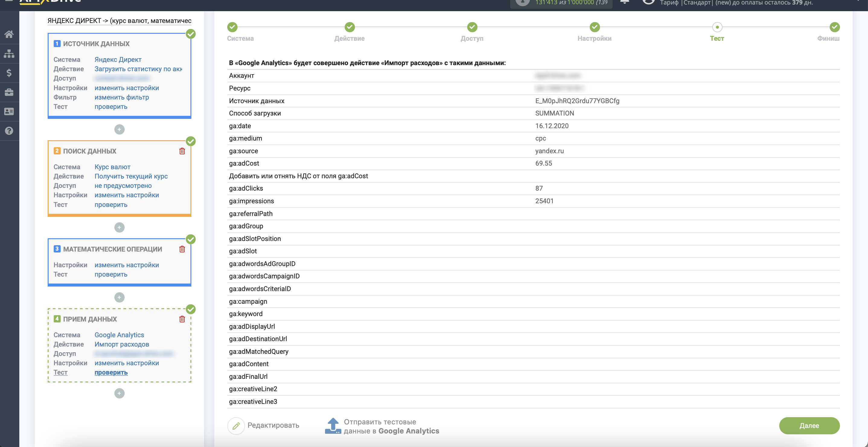868x447 pixels.
Task: Open the dollar billing icon in sidebar
Action: [9, 73]
